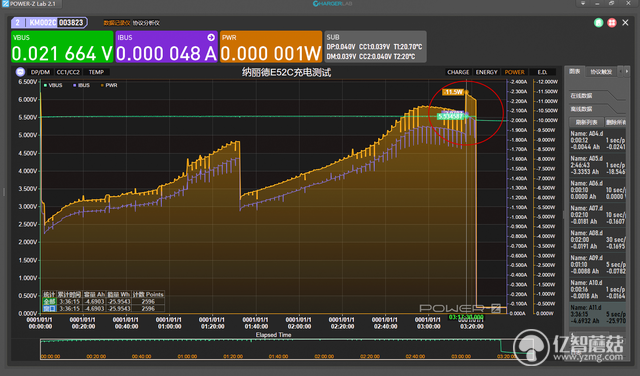
Task: Click the IBUS current direction arrow icon
Action: [211, 38]
